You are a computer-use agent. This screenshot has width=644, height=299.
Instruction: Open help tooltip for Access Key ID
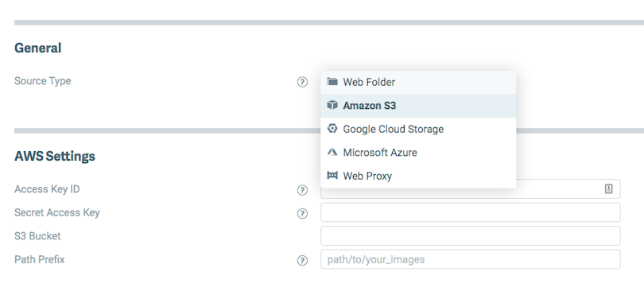tap(302, 190)
